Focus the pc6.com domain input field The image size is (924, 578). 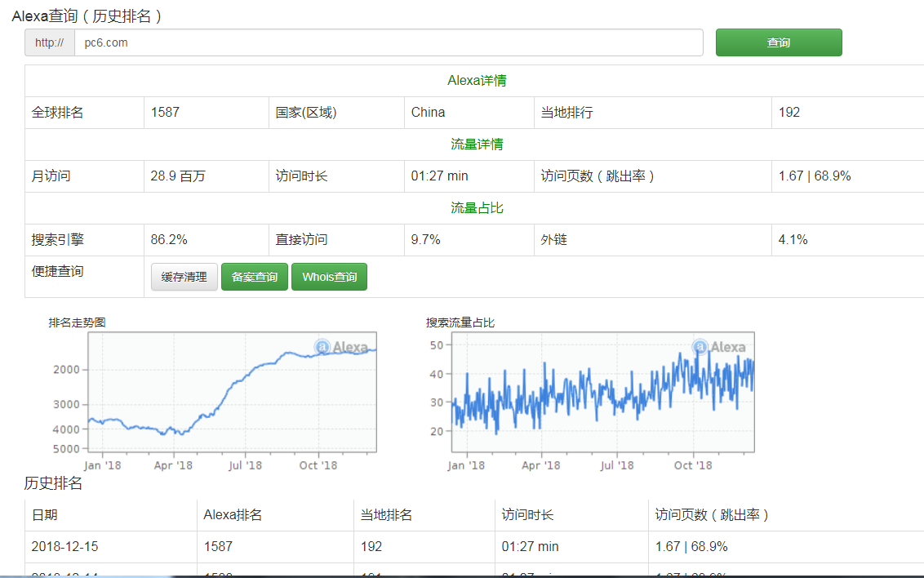pos(389,42)
